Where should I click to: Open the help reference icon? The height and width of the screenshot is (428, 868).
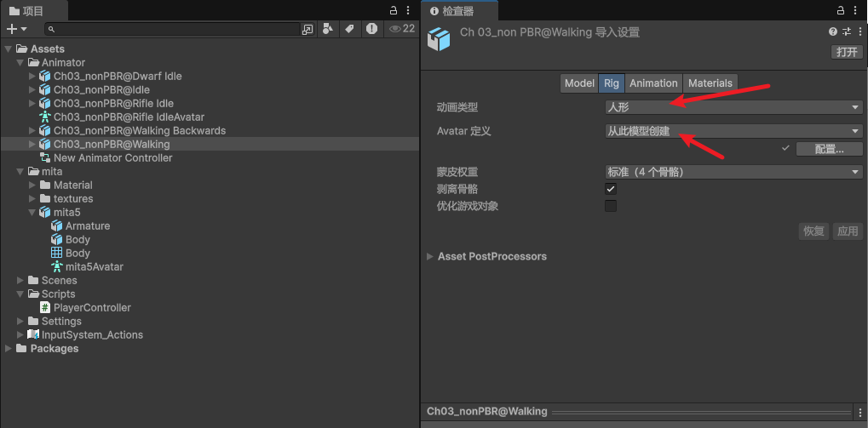pyautogui.click(x=832, y=31)
